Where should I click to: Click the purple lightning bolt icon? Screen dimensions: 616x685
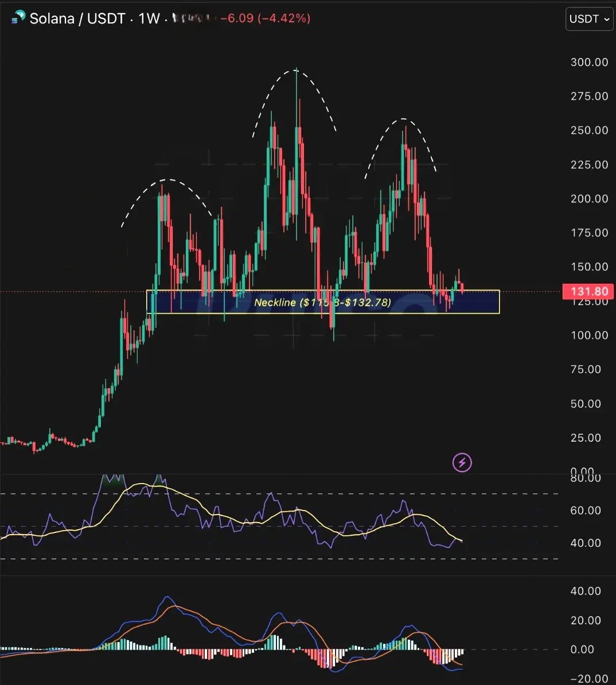(x=462, y=462)
